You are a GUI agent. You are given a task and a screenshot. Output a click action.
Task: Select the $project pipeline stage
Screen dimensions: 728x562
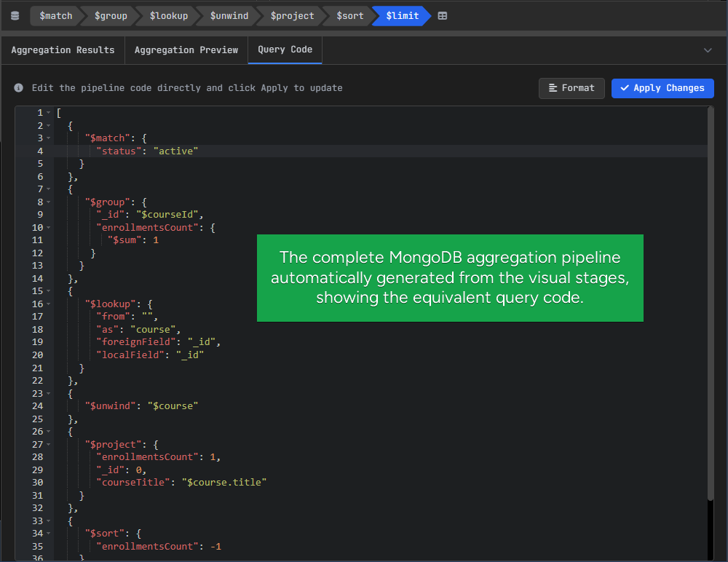292,16
